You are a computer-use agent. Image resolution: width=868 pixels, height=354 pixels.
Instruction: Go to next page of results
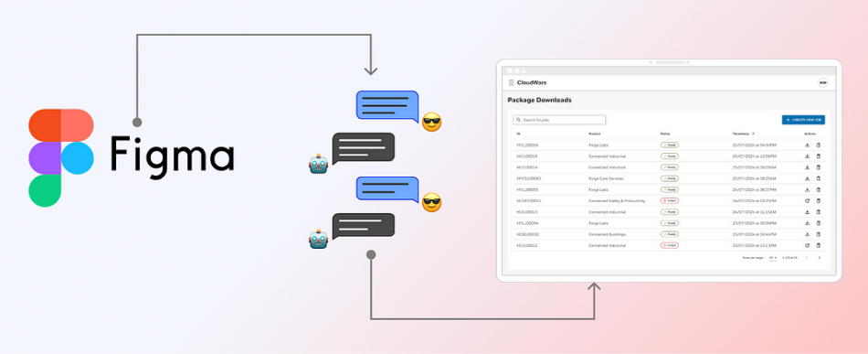point(820,258)
